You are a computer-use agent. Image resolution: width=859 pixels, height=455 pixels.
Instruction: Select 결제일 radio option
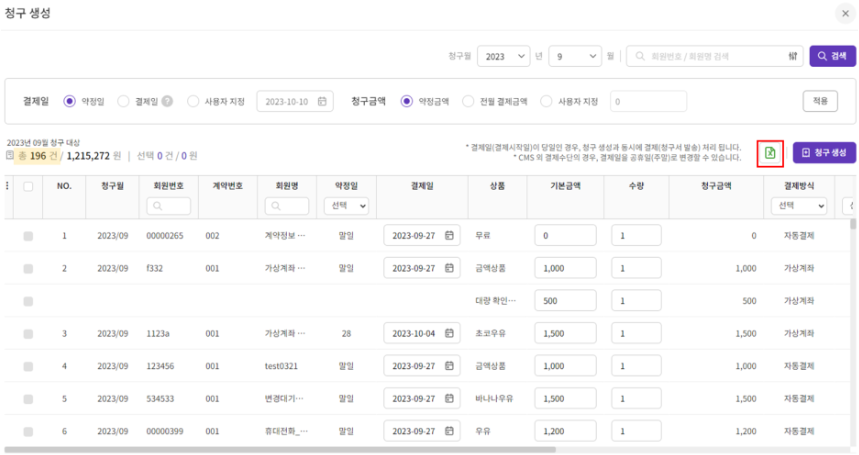(123, 101)
